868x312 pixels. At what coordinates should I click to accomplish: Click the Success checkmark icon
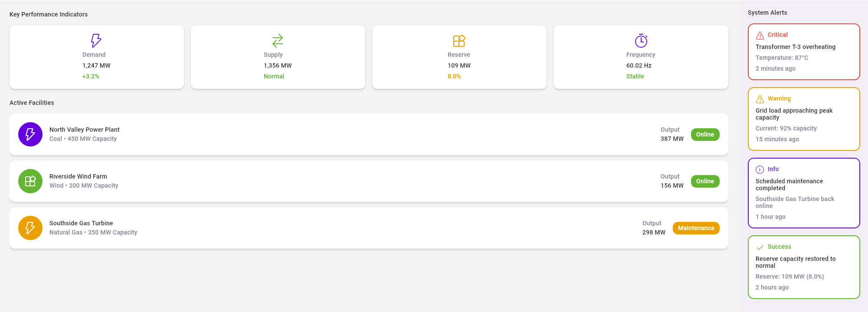coord(760,247)
